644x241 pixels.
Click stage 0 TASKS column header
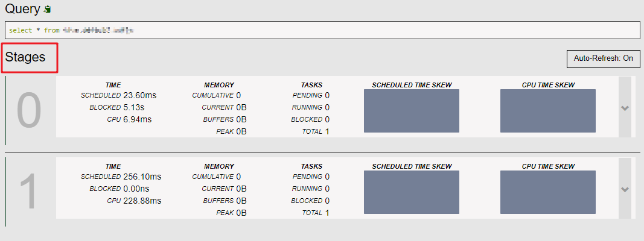311,85
